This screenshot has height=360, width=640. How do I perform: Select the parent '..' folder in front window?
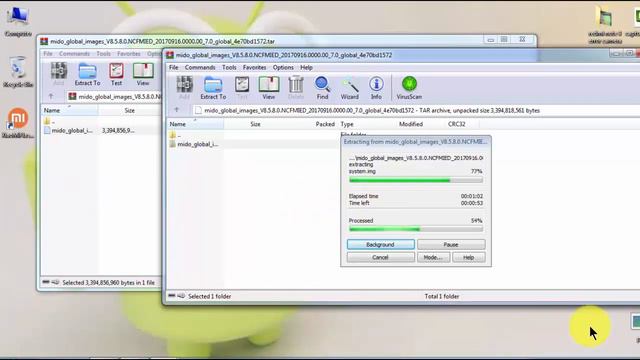pos(175,135)
